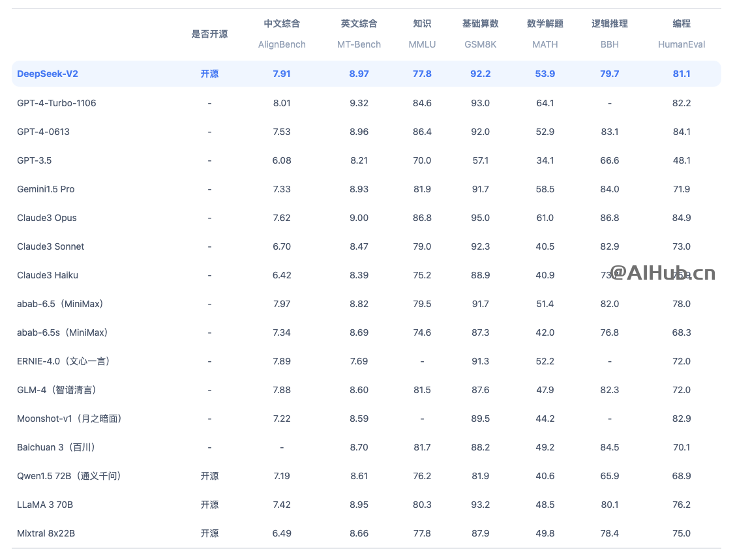Sort by the AlignBench column header

(282, 44)
